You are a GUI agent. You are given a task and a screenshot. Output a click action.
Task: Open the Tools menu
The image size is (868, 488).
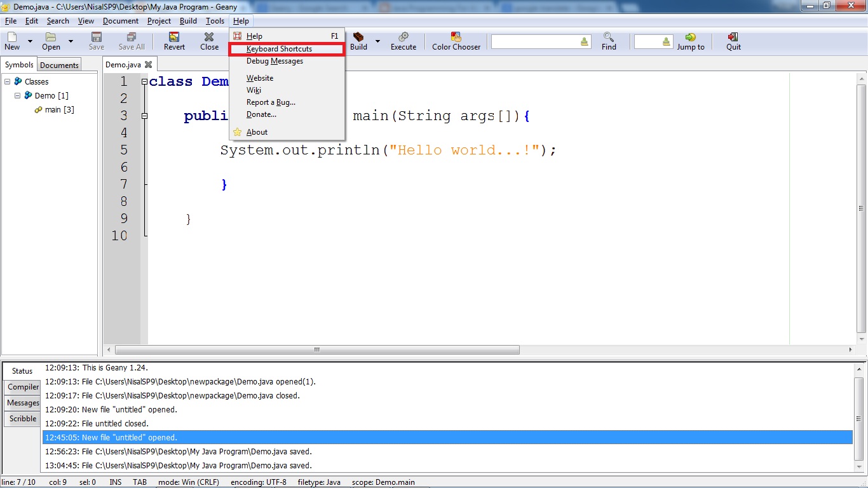(x=215, y=20)
